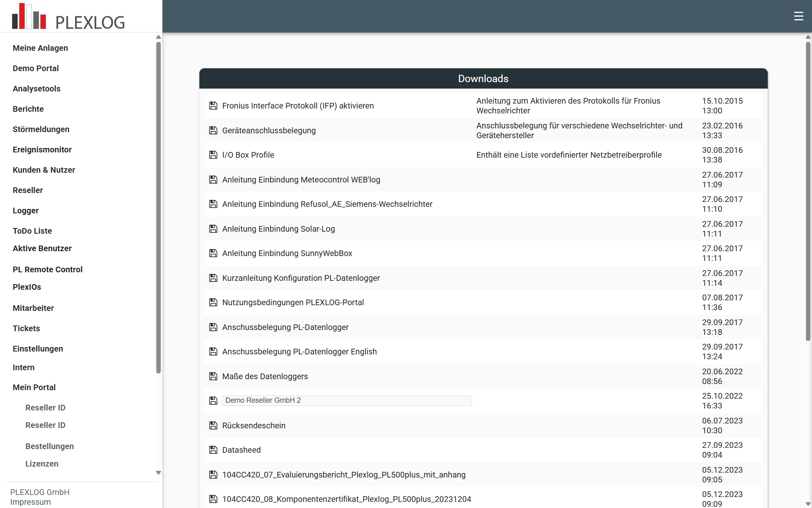Viewport: 812px width, 508px height.
Task: Open the Berichte menu entry
Action: pyautogui.click(x=28, y=109)
